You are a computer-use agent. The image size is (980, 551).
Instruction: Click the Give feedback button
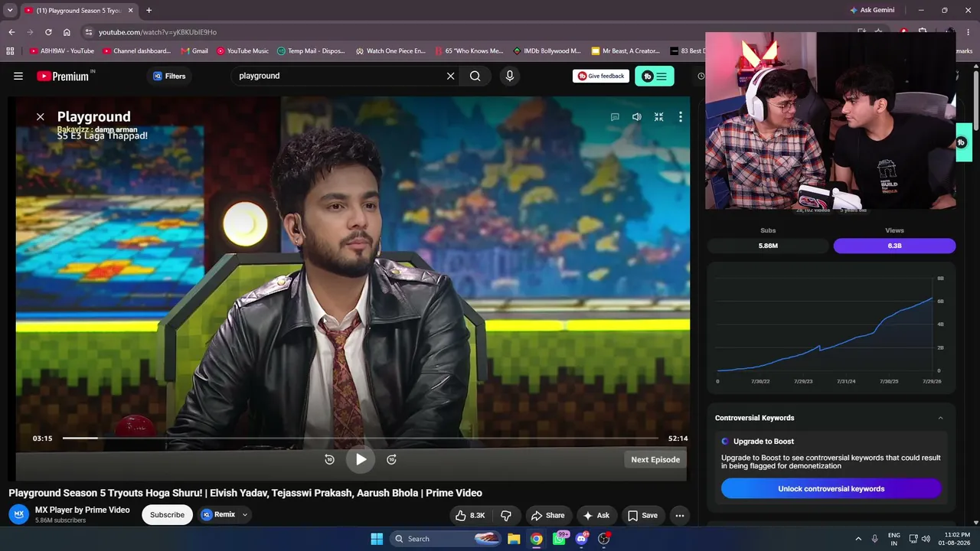[x=601, y=76]
